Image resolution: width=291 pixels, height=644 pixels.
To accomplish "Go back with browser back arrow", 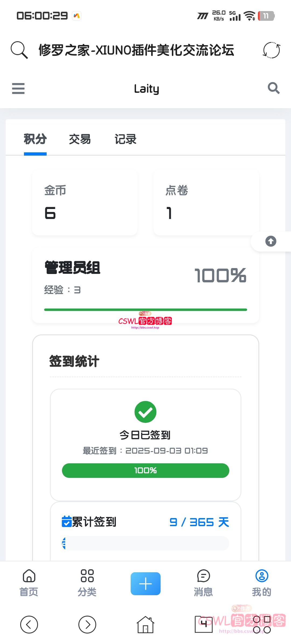I will tap(29, 624).
